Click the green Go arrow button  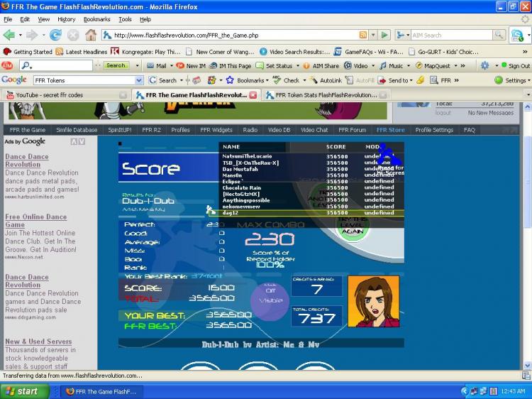coord(384,35)
